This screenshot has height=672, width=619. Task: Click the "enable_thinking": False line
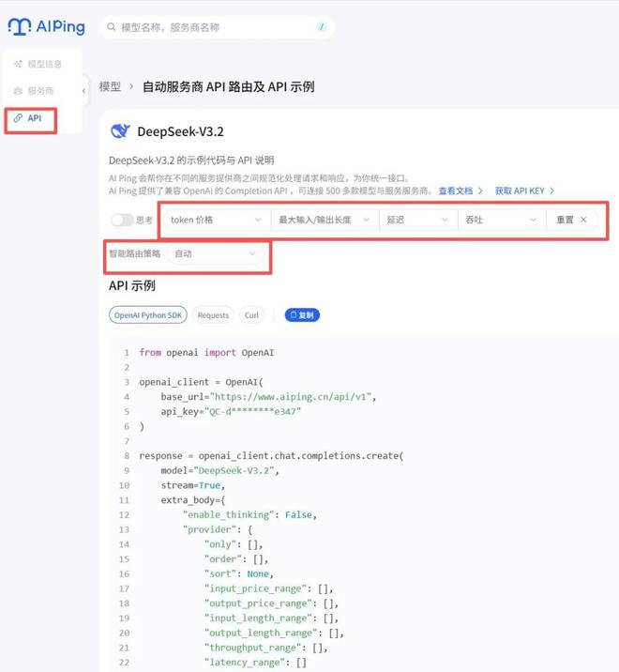click(249, 514)
